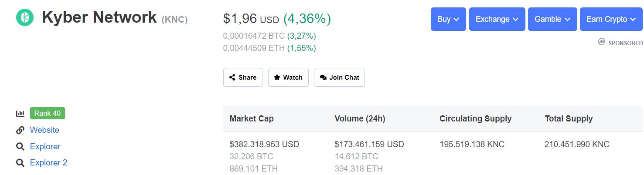644x175 pixels.
Task: Expand the Earn Crypto dropdown
Action: (x=611, y=19)
